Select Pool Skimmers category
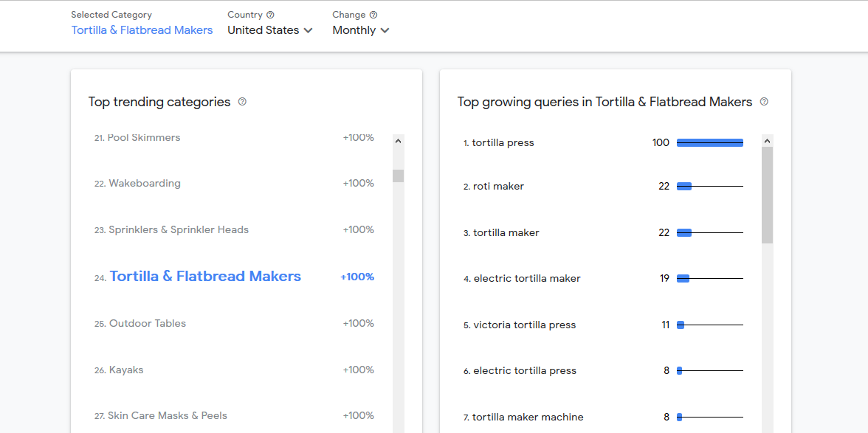Screen dimensions: 868x433 [x=144, y=138]
